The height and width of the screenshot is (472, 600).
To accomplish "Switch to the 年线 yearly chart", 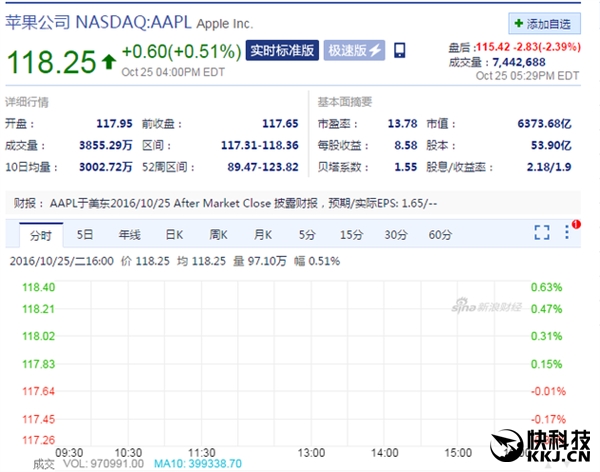I will (129, 234).
